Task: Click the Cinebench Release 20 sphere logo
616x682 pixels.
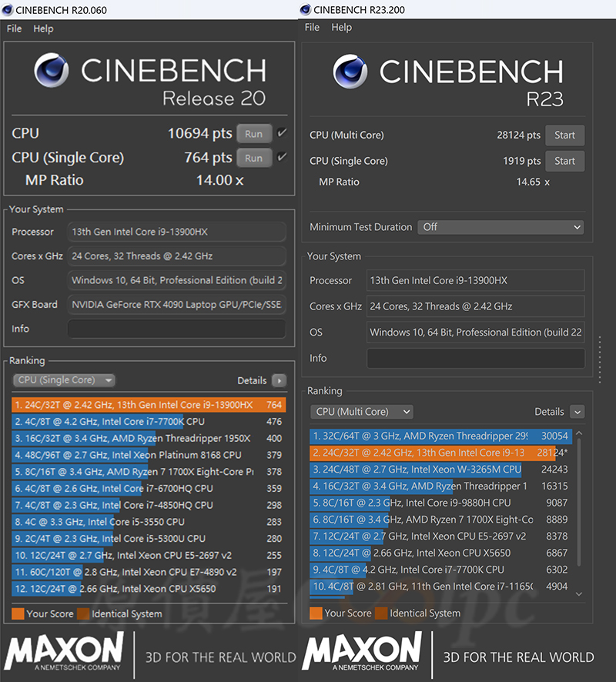Action: [52, 70]
